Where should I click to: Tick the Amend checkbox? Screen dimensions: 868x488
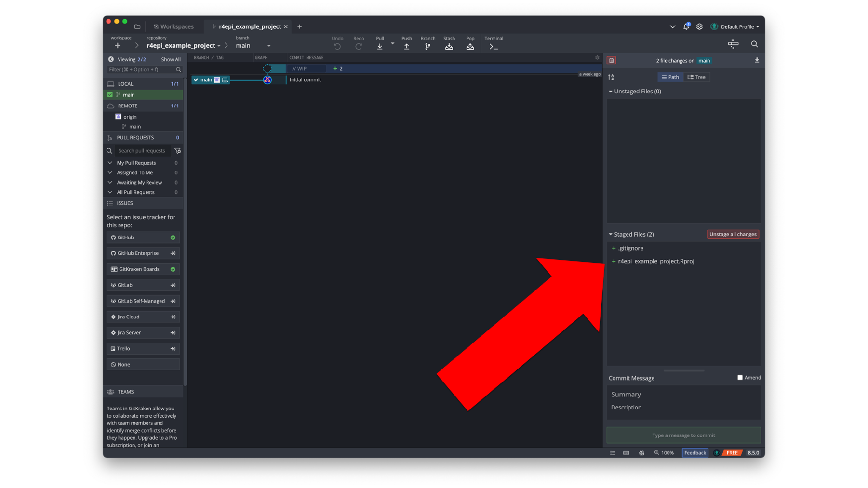(740, 378)
